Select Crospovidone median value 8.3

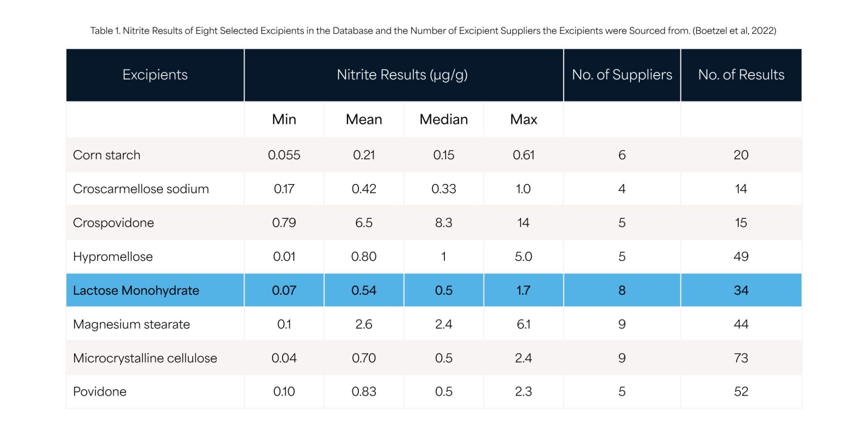pyautogui.click(x=443, y=223)
